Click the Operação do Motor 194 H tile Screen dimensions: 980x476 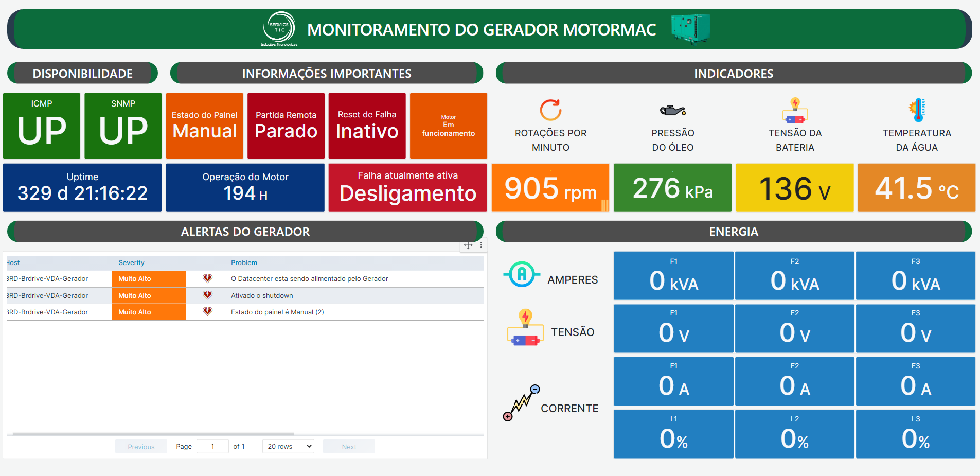245,188
